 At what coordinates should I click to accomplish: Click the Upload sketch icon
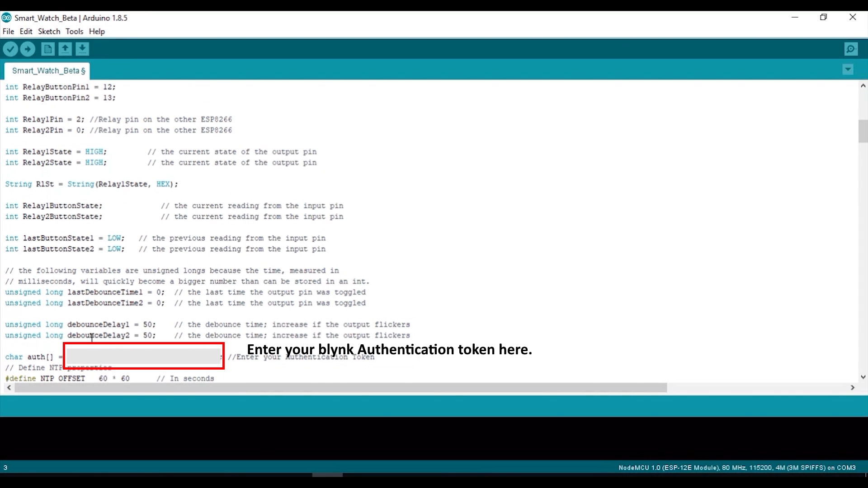28,49
